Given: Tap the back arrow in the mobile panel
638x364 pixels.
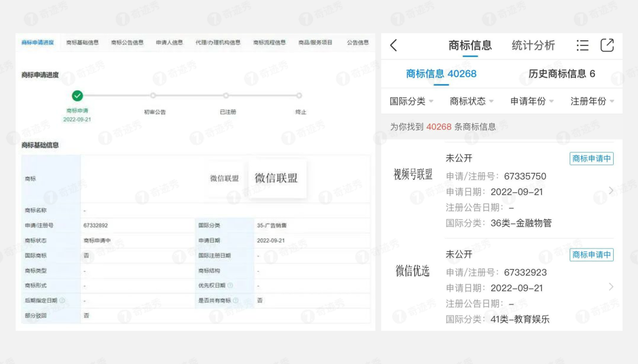Looking at the screenshot, I should (x=393, y=45).
